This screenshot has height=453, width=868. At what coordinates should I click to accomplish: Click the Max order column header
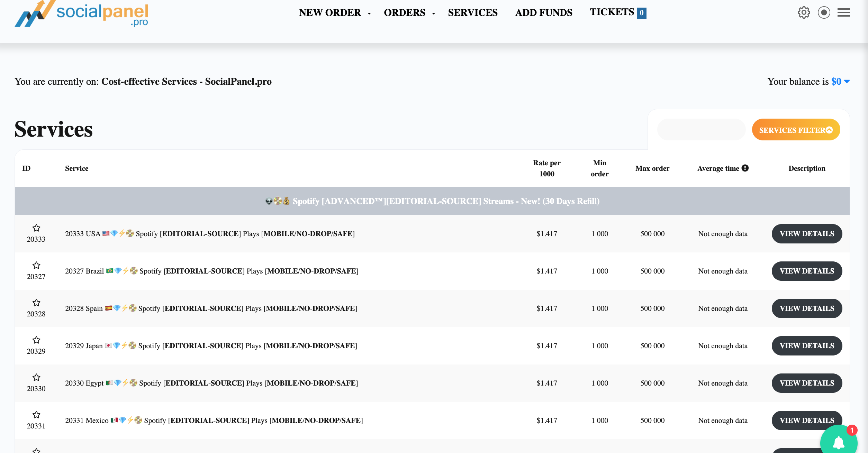pyautogui.click(x=652, y=168)
